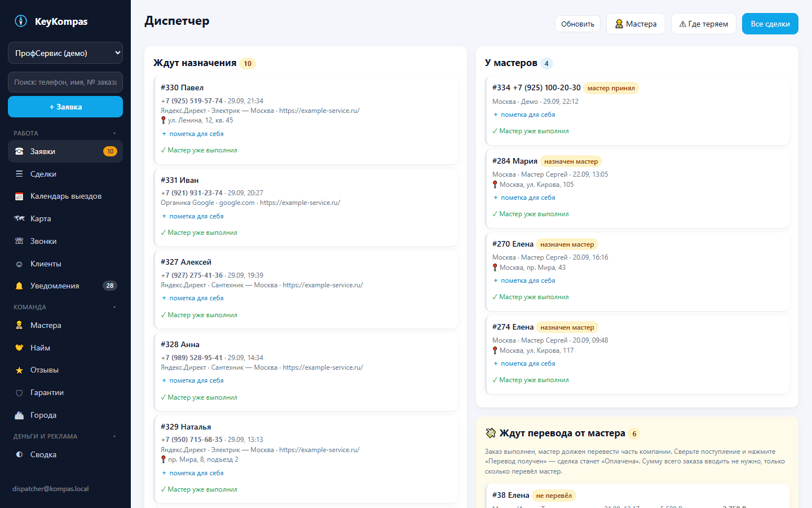
Task: Collapse the ДЕНЬГИ И РЕКЛАМА section
Action: tap(65, 436)
